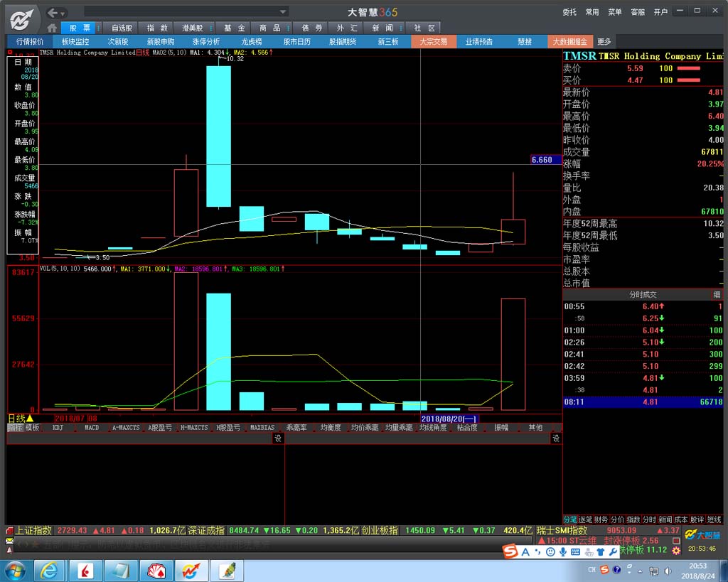
Task: Click the Sogou input S logo
Action: point(510,551)
